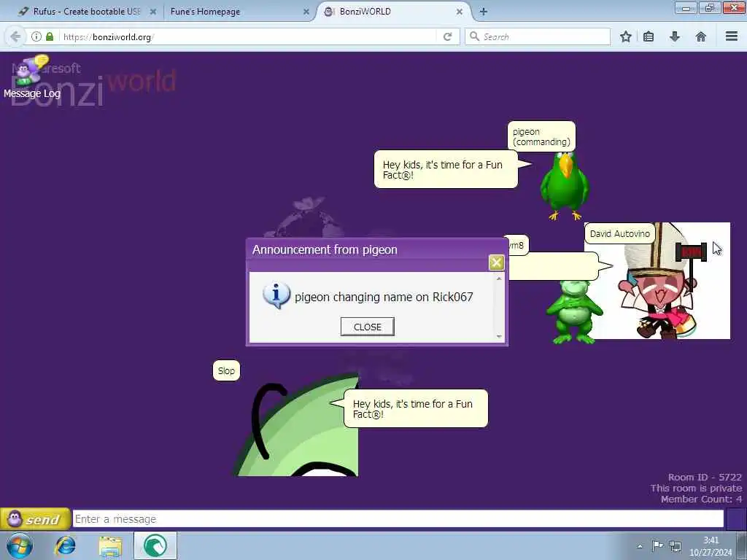Viewport: 747px width, 560px height.
Task: Click the browser Search box
Action: click(x=538, y=36)
